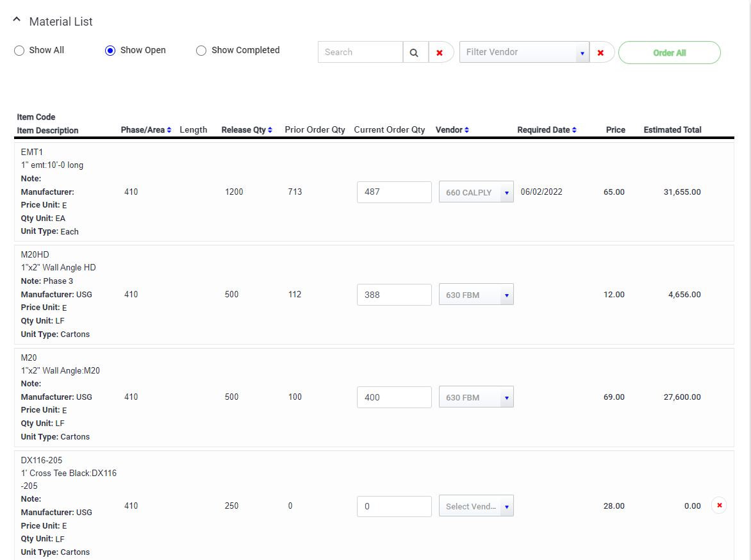751x560 pixels.
Task: Click prior order qty 112
Action: (295, 295)
